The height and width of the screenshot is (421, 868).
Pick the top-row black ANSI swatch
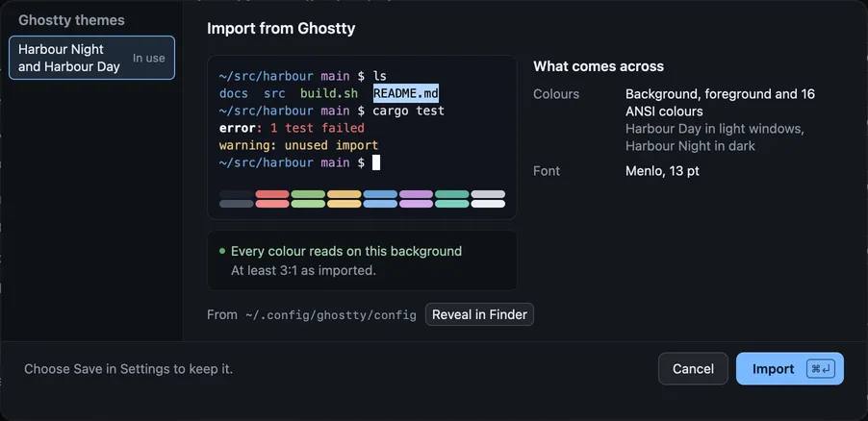tap(237, 194)
